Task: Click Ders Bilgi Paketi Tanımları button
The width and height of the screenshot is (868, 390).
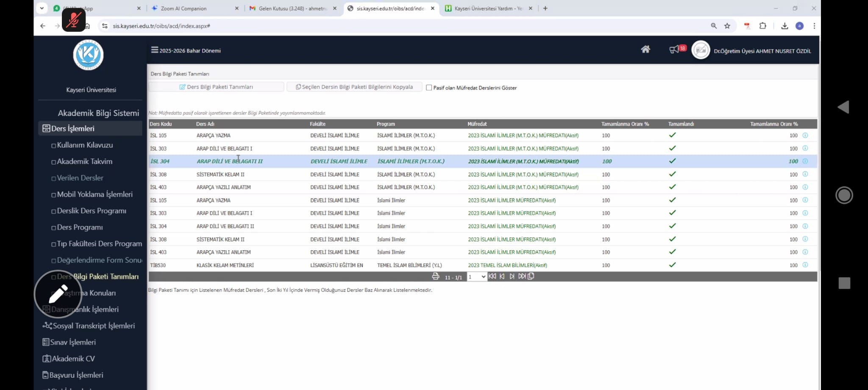Action: [x=216, y=87]
